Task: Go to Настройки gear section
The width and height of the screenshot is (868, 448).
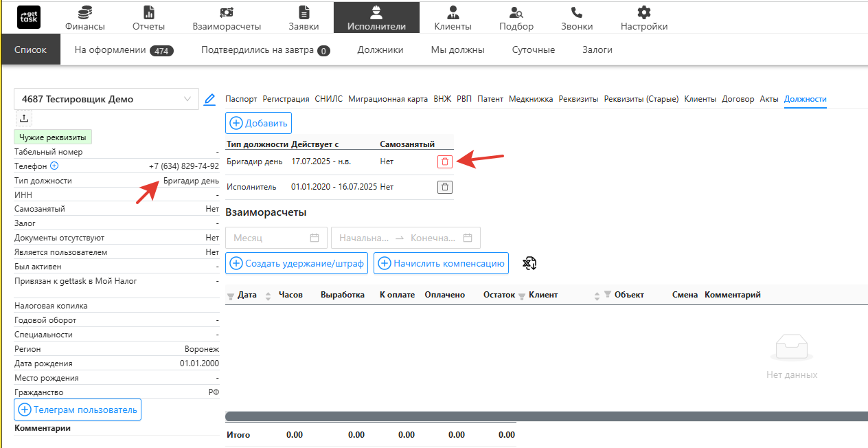Action: 643,18
